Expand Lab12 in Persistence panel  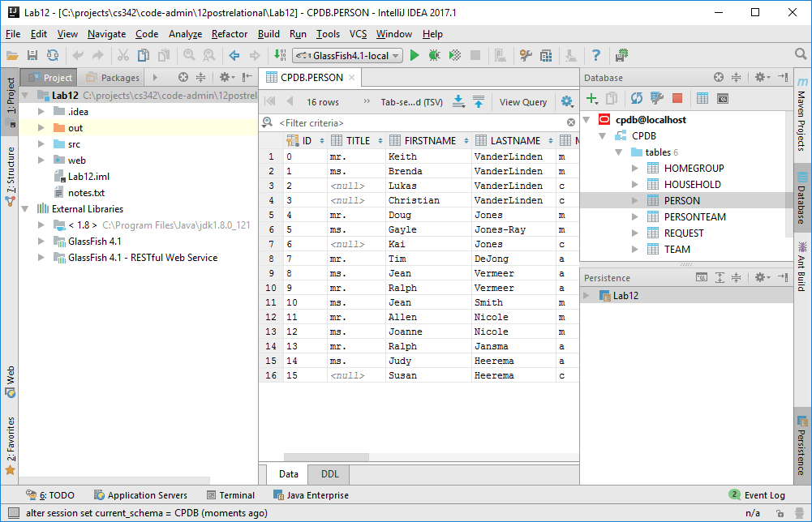click(586, 295)
